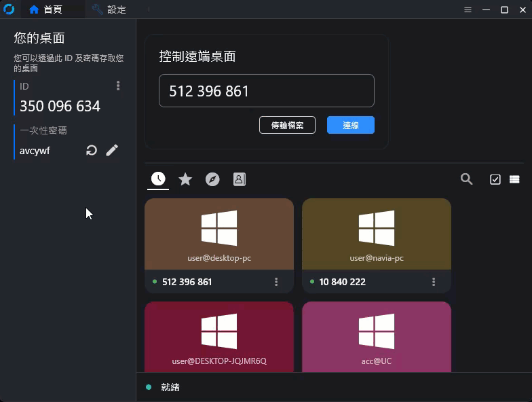Screen dimensions: 532x402
Task: Search peers with magnifier icon
Action: click(x=467, y=179)
